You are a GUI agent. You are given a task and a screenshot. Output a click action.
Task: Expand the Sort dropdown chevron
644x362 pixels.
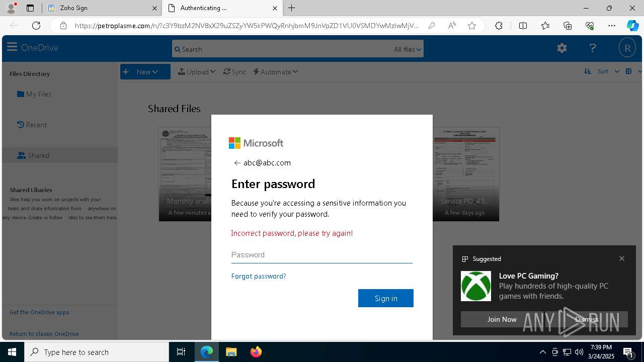pos(616,71)
